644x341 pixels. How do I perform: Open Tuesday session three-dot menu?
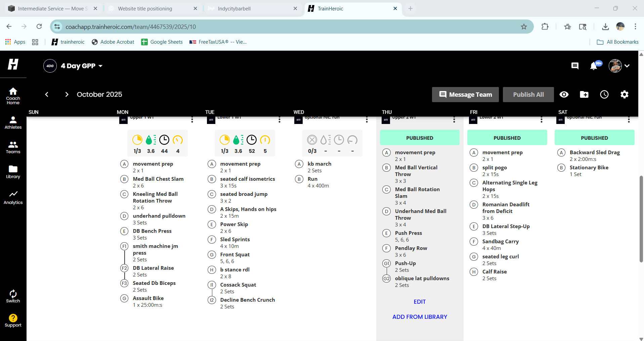tap(280, 120)
